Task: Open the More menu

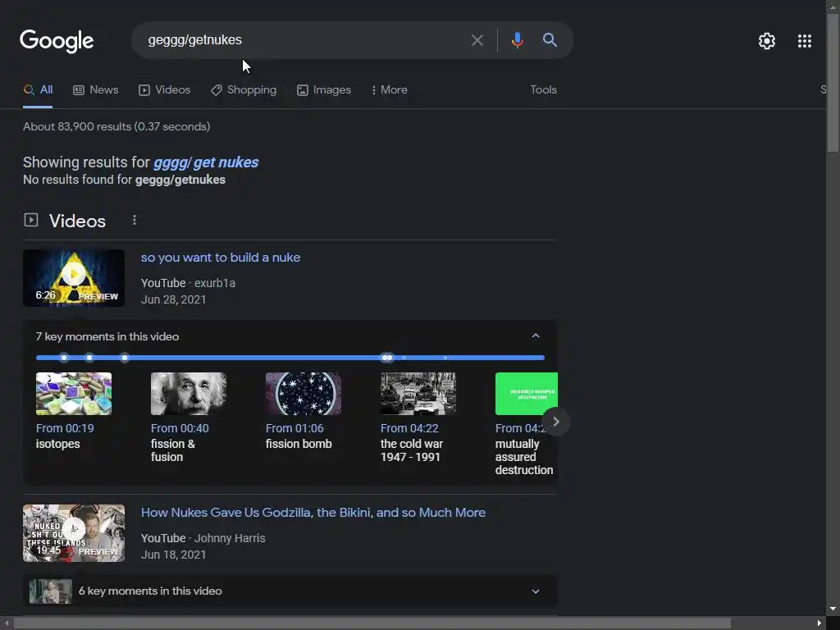Action: (x=390, y=90)
